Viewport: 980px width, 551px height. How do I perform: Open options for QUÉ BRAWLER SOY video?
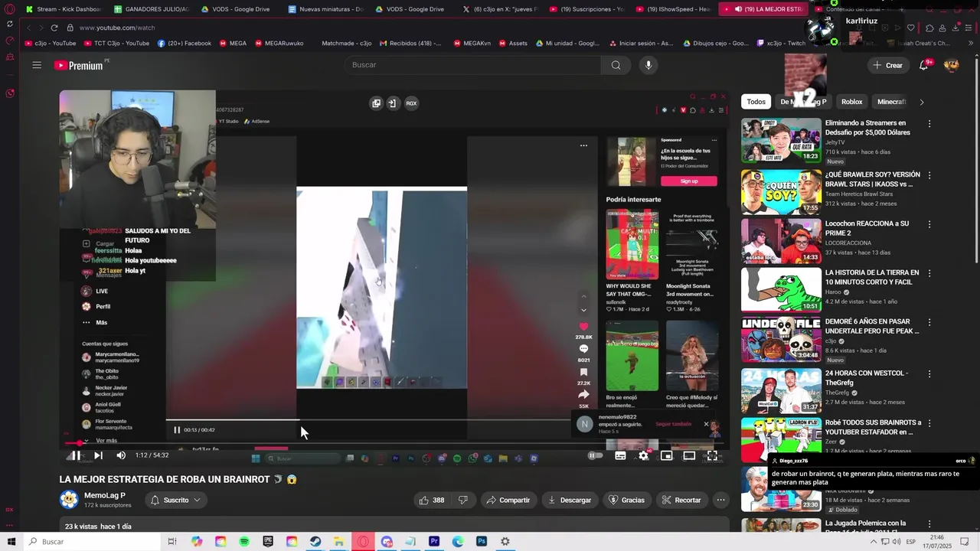pos(929,175)
